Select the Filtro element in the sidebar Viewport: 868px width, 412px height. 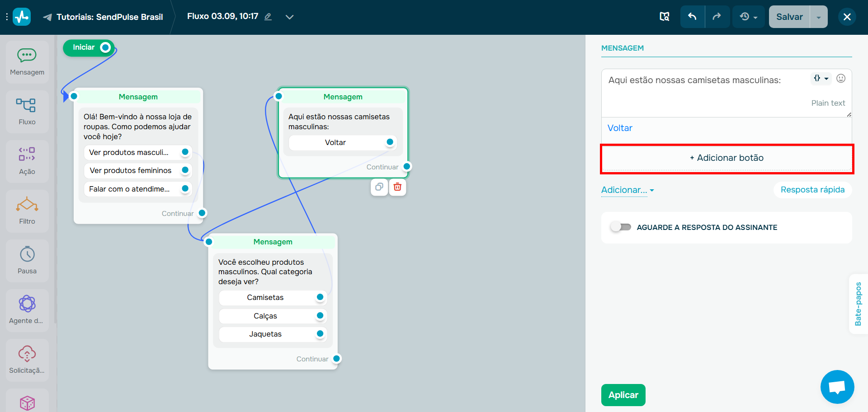coord(27,210)
